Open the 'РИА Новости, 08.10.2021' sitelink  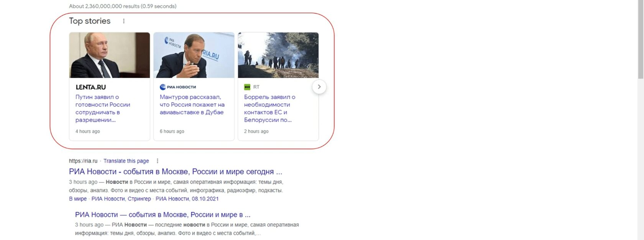[x=187, y=199]
